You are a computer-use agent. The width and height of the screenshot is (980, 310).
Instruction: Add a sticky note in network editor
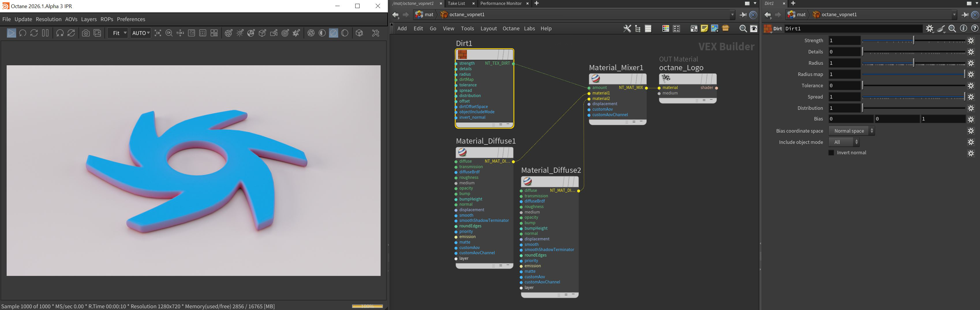(704, 29)
